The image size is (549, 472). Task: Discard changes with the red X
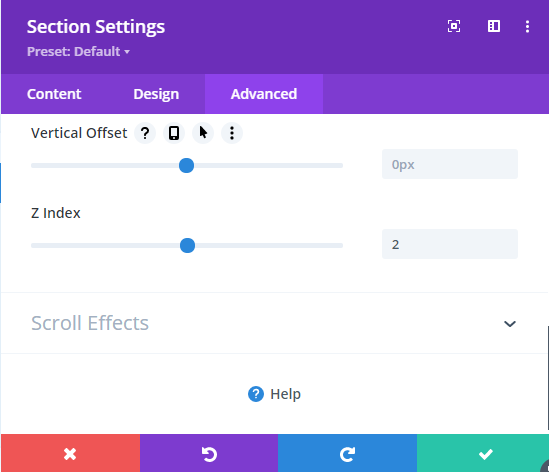tap(70, 453)
